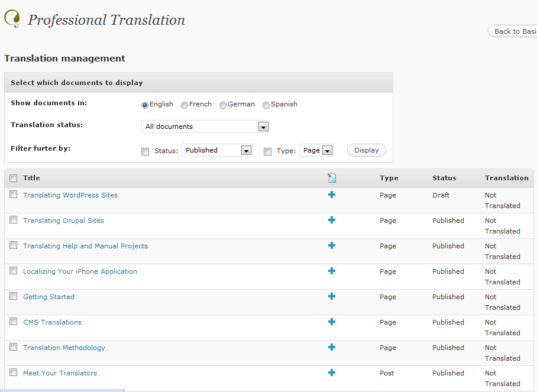Tick checkbox for Localizing Your iPhone Application

coord(14,270)
